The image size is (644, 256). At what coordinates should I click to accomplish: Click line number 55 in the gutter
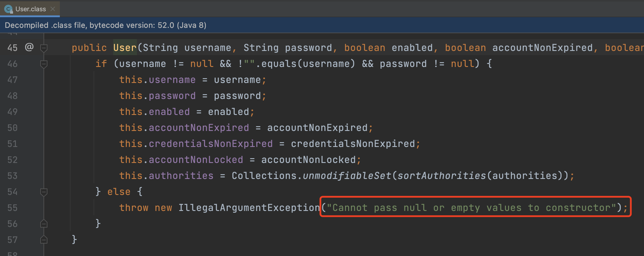click(x=12, y=208)
